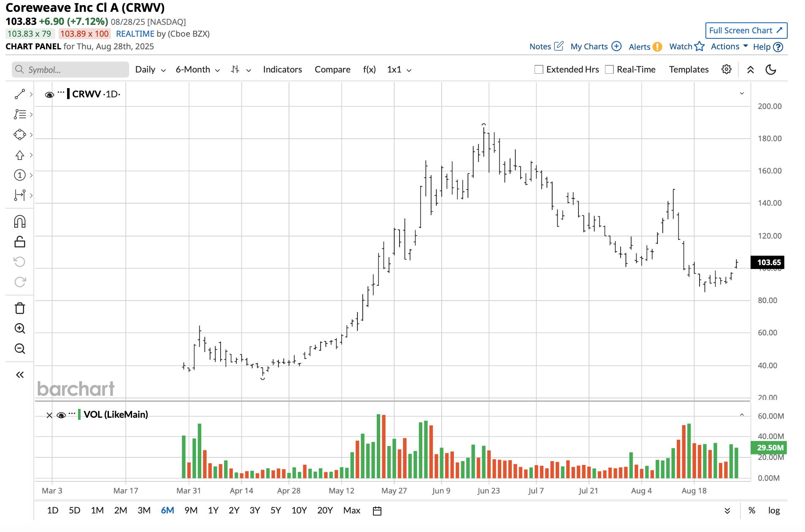This screenshot has height=532, width=805.
Task: Click the 103.65 current price label
Action: 768,262
